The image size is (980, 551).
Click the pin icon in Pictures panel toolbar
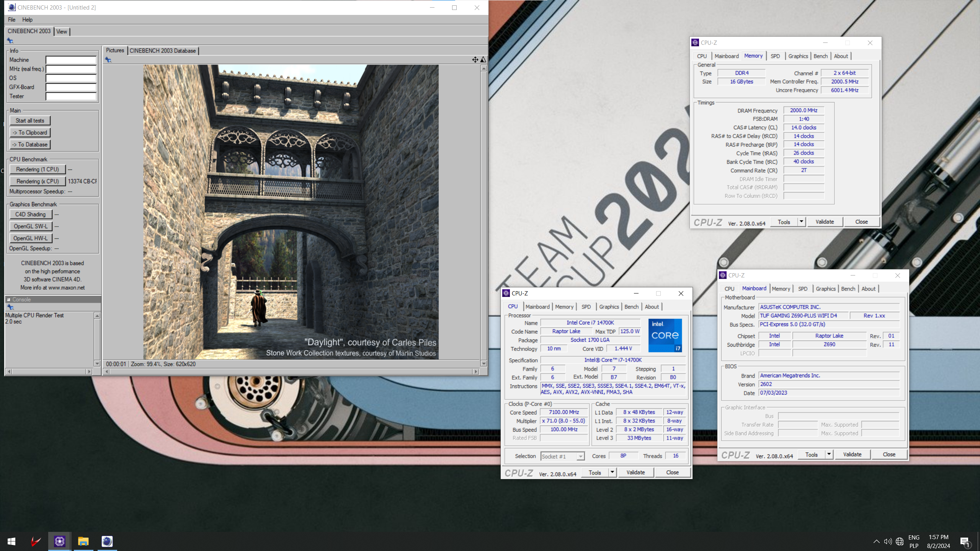[108, 60]
